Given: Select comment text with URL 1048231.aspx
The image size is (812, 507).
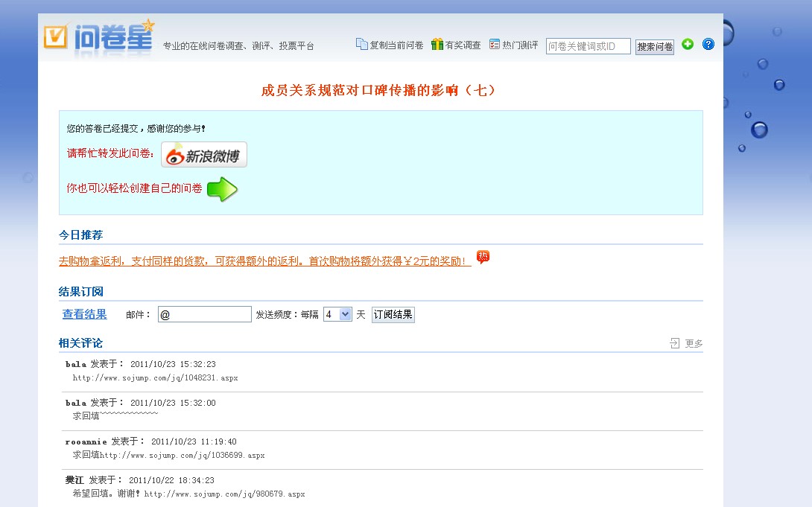Looking at the screenshot, I should (156, 378).
